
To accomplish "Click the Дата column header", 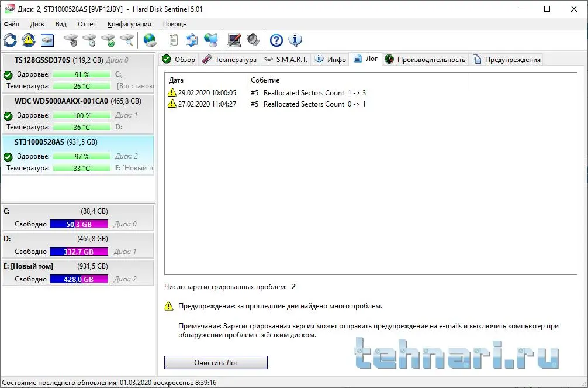I will coord(206,80).
